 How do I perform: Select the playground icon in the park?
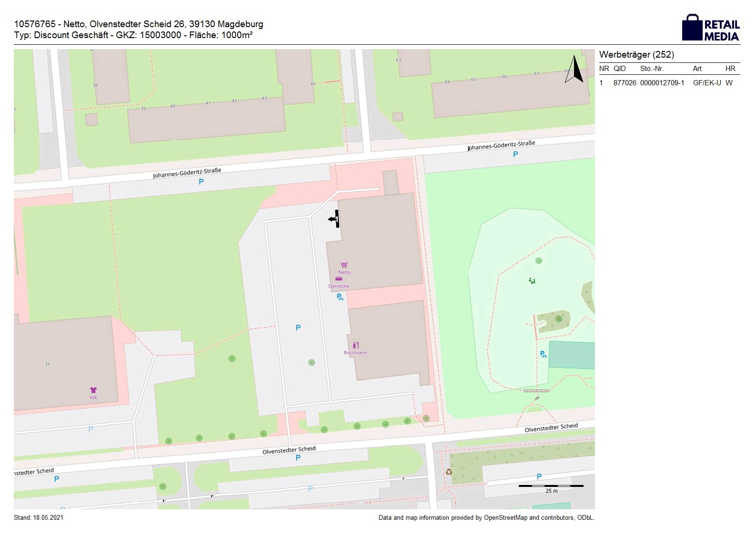pyautogui.click(x=532, y=281)
